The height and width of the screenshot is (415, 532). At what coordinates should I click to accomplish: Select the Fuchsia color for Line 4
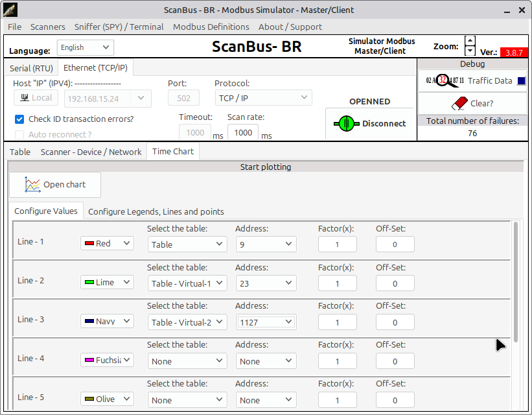107,360
